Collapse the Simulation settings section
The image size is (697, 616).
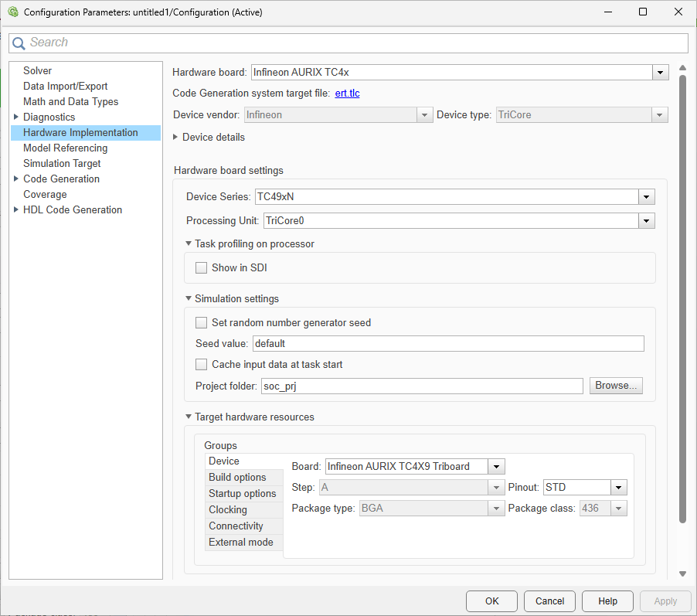189,298
